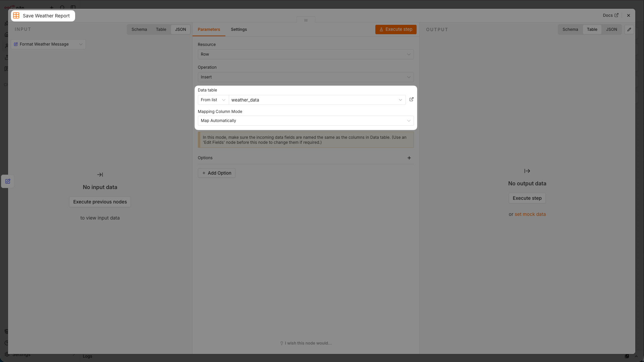Image resolution: width=644 pixels, height=362 pixels.
Task: Click the plus icon beside Options
Action: pyautogui.click(x=409, y=158)
